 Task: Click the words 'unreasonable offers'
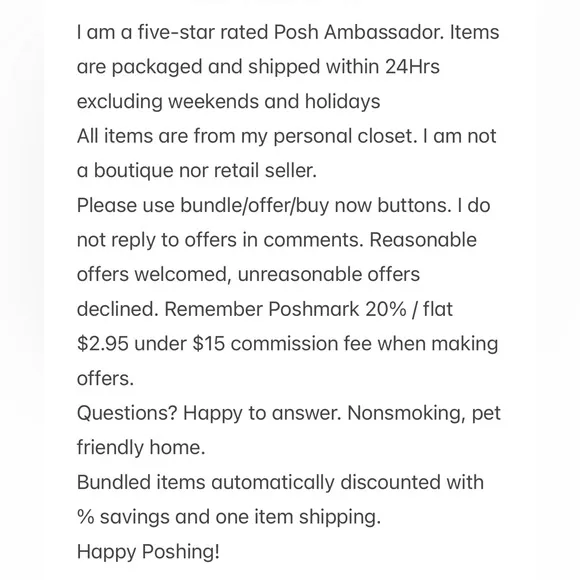click(328, 274)
